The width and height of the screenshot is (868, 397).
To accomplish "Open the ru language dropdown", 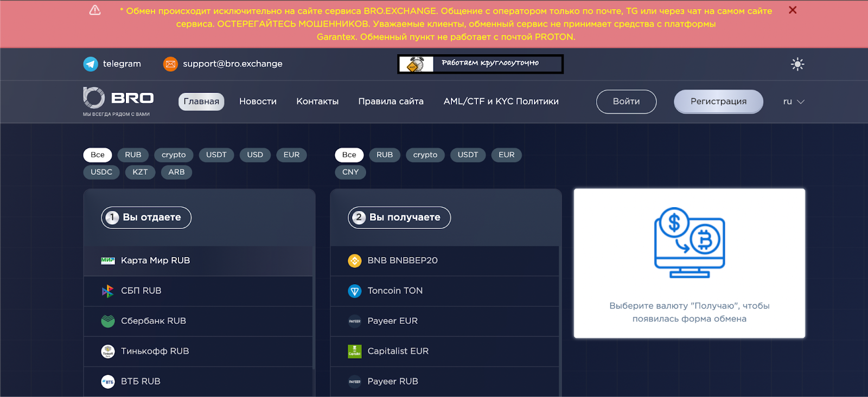I will pyautogui.click(x=794, y=101).
